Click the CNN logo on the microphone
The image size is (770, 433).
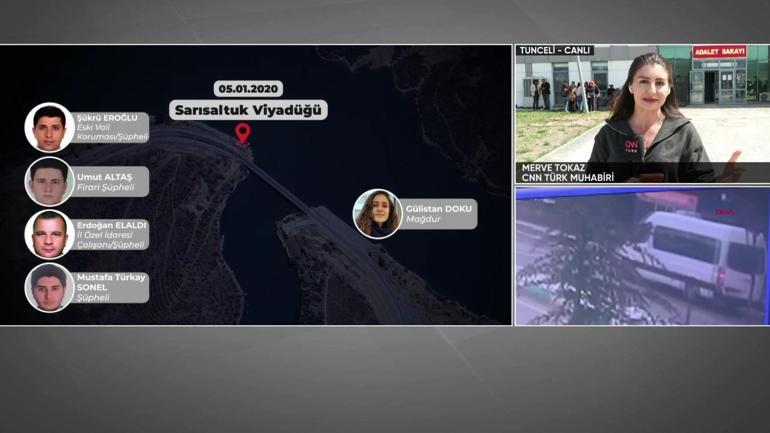click(631, 146)
